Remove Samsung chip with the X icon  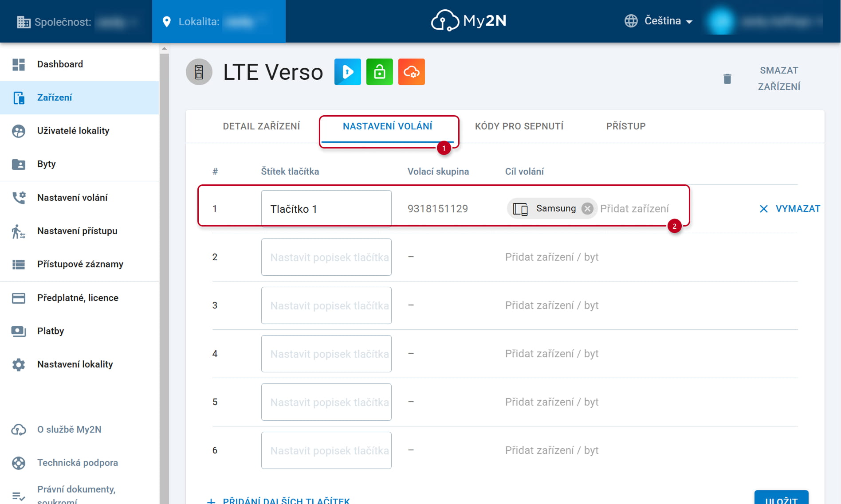click(587, 208)
